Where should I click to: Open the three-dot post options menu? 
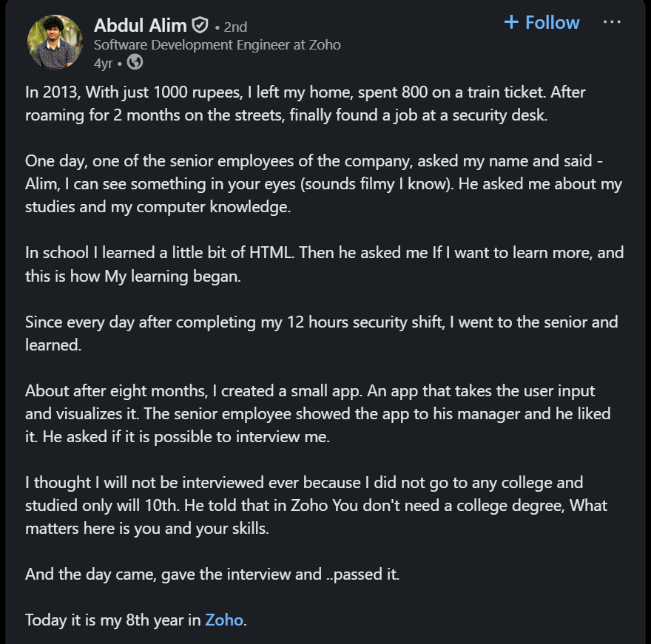(x=612, y=22)
